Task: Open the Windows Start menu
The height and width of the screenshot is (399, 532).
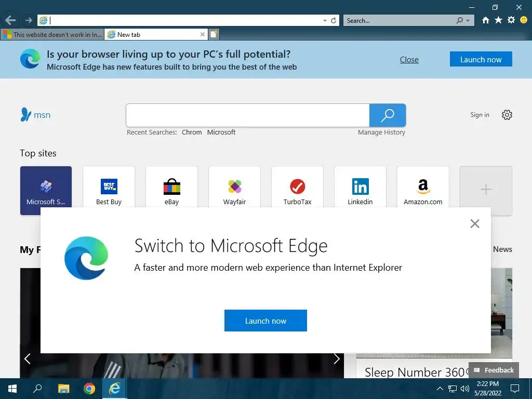Action: 12,389
